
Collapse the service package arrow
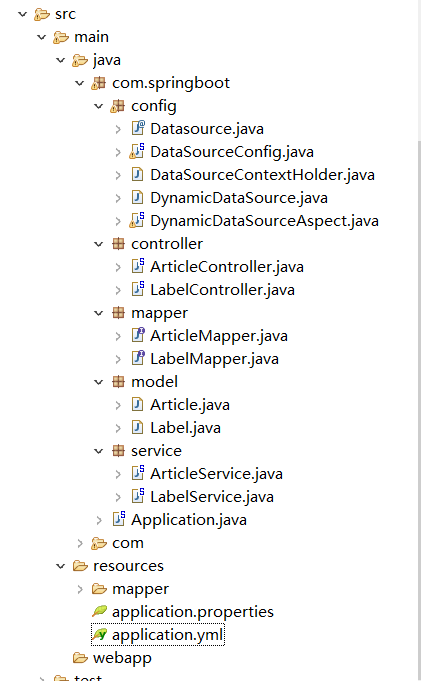click(x=99, y=452)
